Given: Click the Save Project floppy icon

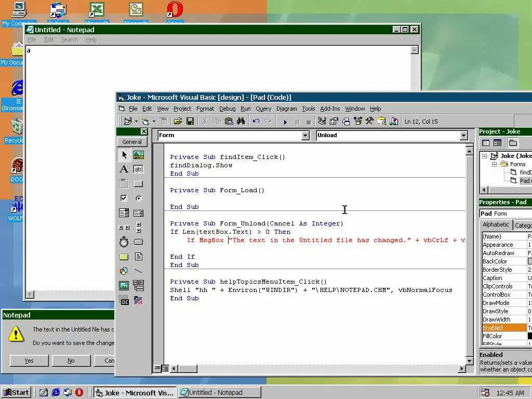Looking at the screenshot, I should pyautogui.click(x=190, y=121).
